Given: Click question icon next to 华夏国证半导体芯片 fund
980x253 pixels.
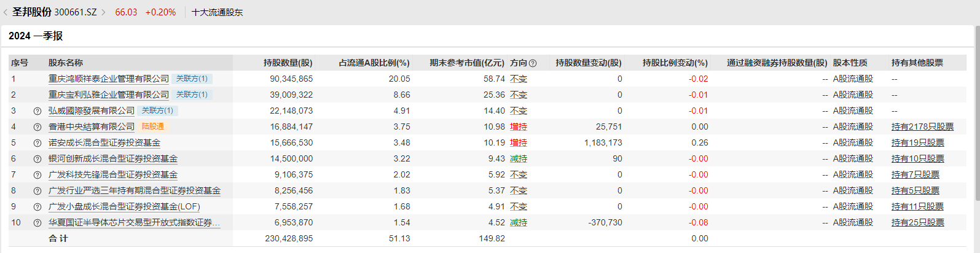Looking at the screenshot, I should point(37,223).
